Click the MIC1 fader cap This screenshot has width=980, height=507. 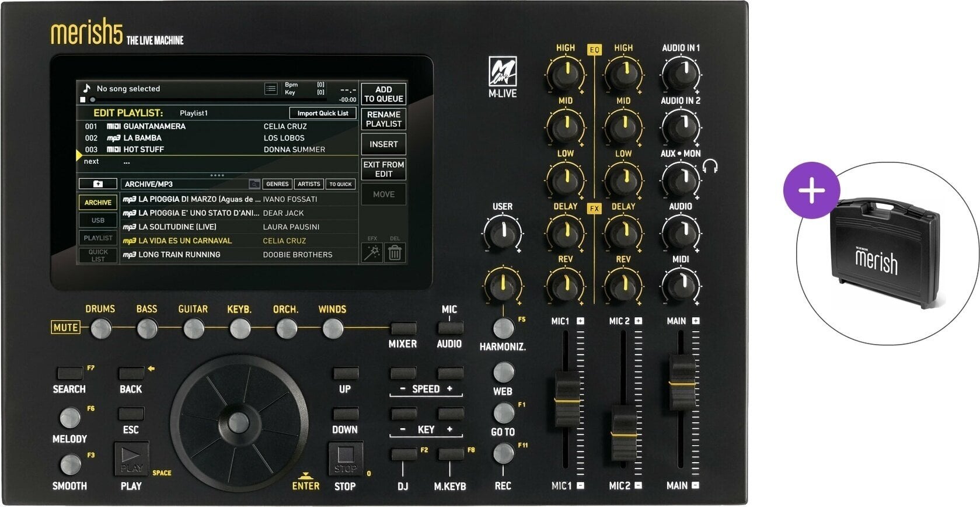(x=566, y=399)
